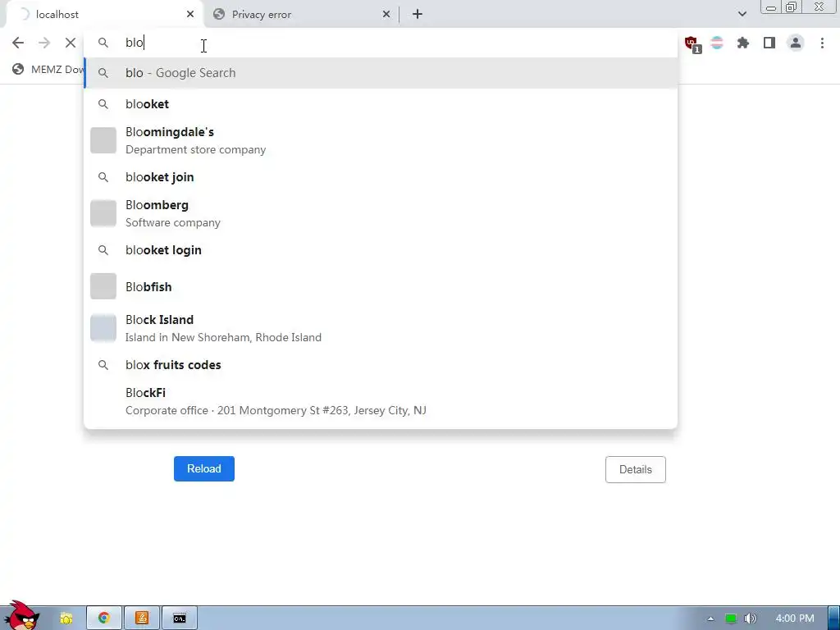Screen dimensions: 840x630
Task: Pick the Blobfish suggestion
Action: (x=381, y=286)
